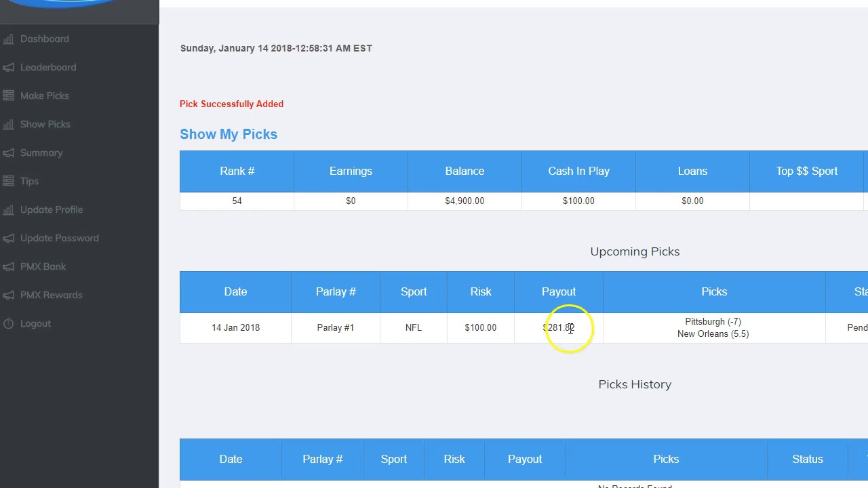The image size is (868, 488).
Task: Click Picks header in Picks History
Action: point(666,460)
